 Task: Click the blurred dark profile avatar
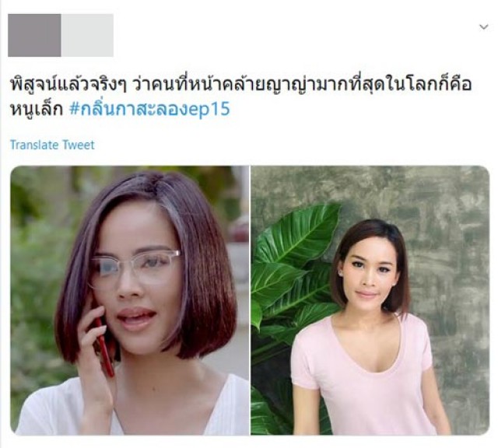(34, 35)
